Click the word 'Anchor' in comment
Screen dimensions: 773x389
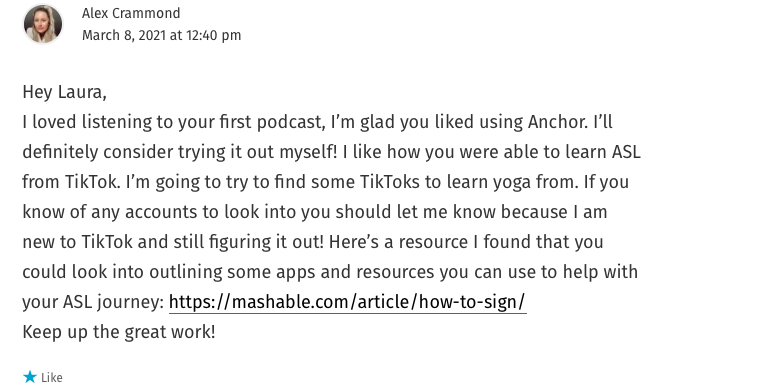558,122
